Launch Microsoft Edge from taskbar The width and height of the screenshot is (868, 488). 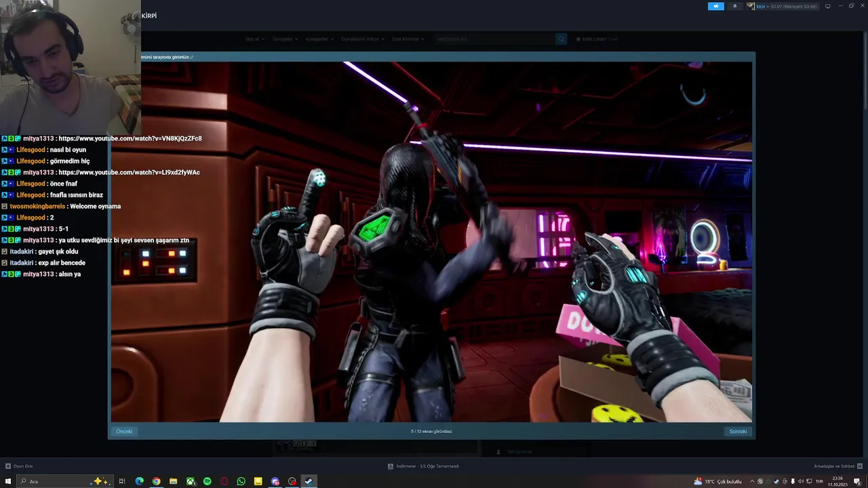pos(139,481)
